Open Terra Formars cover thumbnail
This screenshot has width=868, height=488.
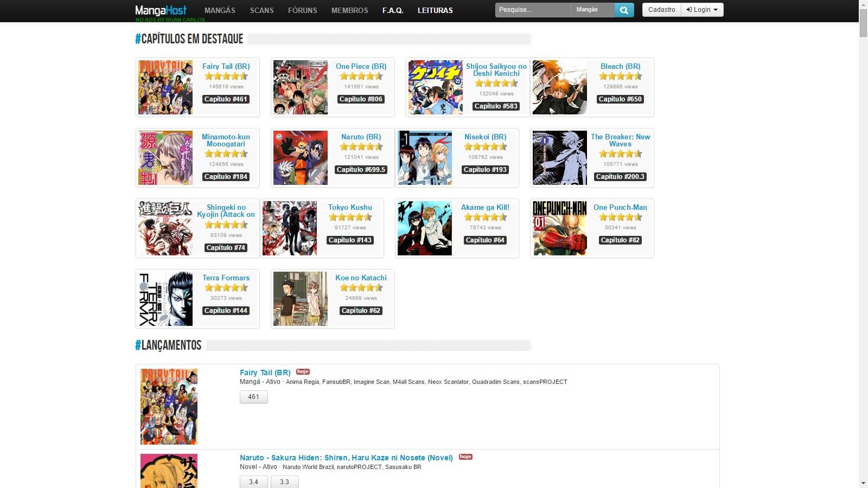165,299
